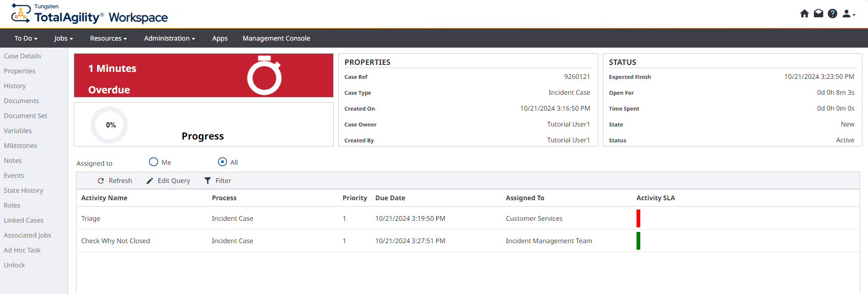Open the Apps menu item
Screen dimensions: 868x294
(x=220, y=38)
